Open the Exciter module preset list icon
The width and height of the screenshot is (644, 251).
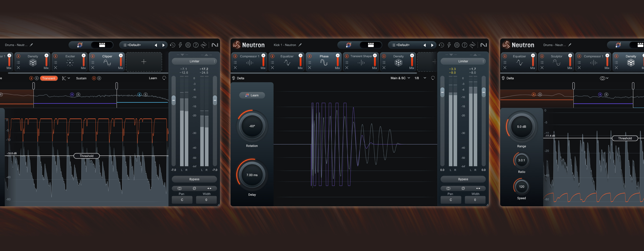(56, 62)
